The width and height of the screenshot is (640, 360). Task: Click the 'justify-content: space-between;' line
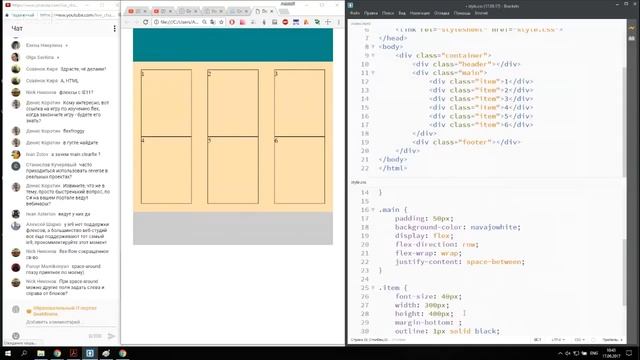tap(460, 262)
